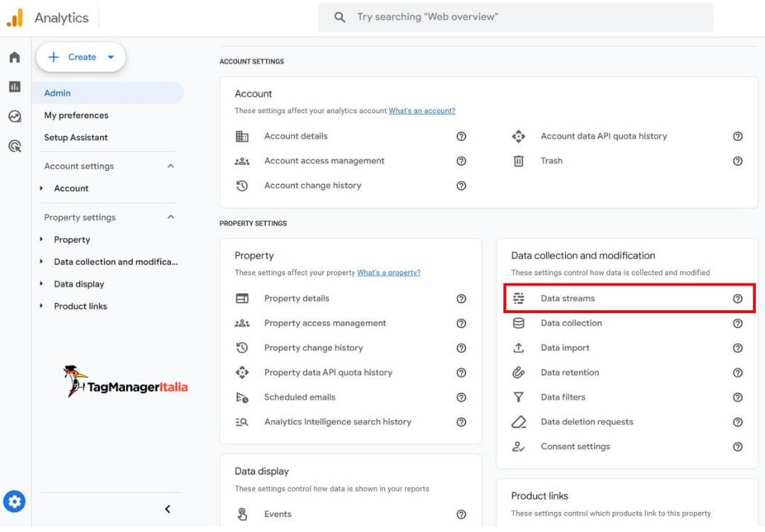Open Account data API quota history
This screenshot has height=532, width=765.
coord(603,136)
